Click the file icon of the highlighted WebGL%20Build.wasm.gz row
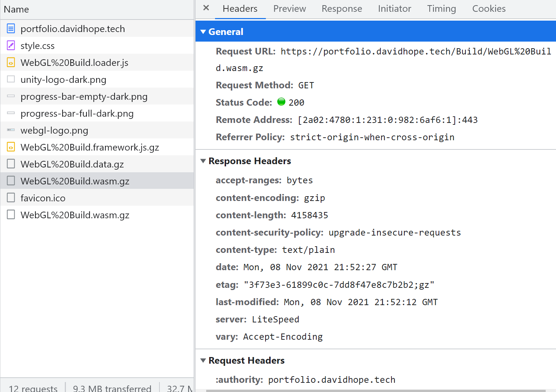 click(x=11, y=181)
